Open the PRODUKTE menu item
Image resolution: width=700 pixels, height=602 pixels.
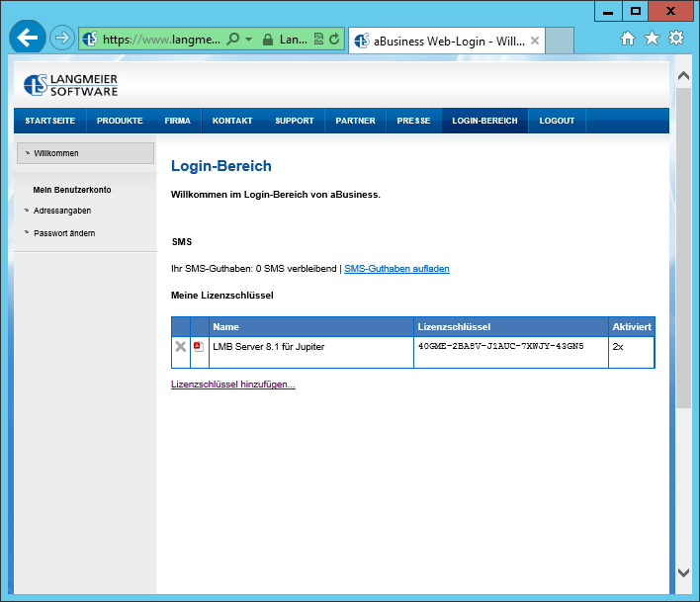pyautogui.click(x=120, y=121)
